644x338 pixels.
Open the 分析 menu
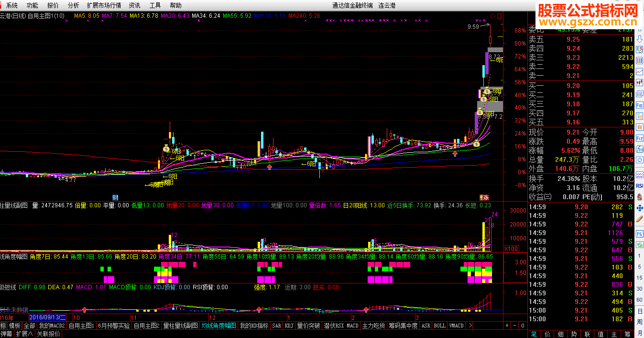pos(74,5)
